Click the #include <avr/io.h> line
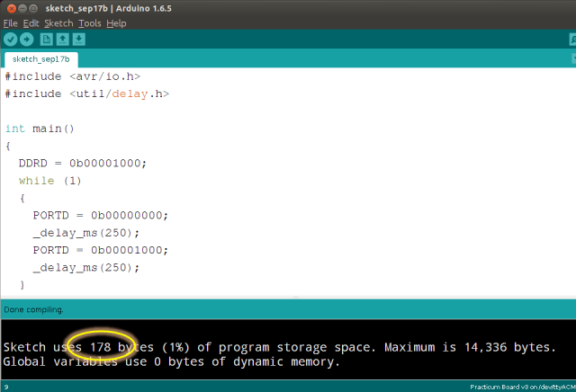This screenshot has width=576, height=392. (x=72, y=76)
